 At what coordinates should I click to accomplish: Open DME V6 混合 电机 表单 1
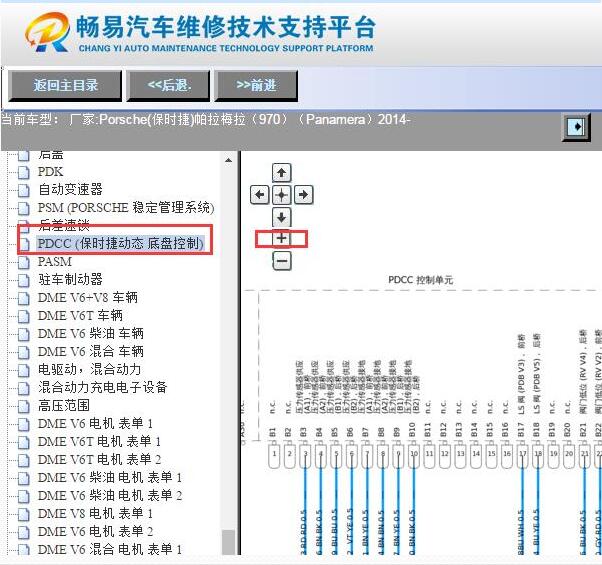tap(110, 549)
